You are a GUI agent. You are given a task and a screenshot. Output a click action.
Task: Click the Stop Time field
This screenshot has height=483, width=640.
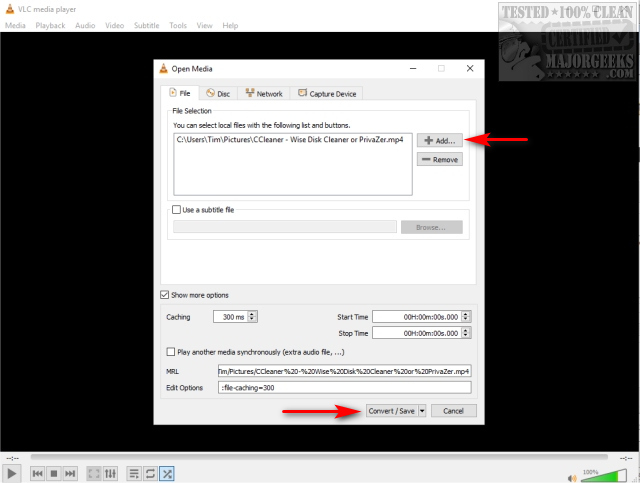coord(417,333)
